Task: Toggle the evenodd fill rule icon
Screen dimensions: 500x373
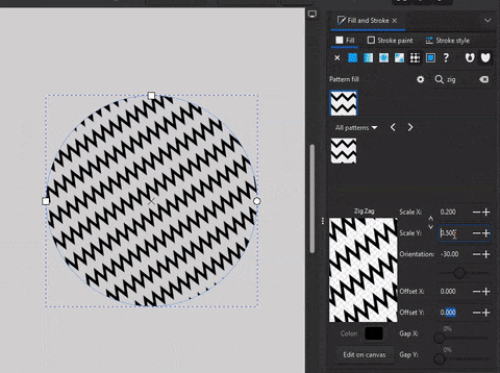Action: pyautogui.click(x=470, y=58)
